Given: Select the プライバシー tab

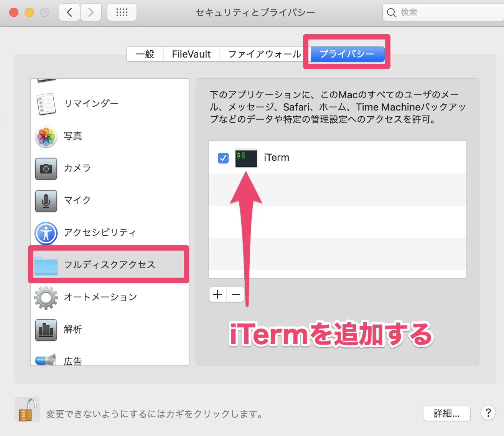Looking at the screenshot, I should 347,54.
